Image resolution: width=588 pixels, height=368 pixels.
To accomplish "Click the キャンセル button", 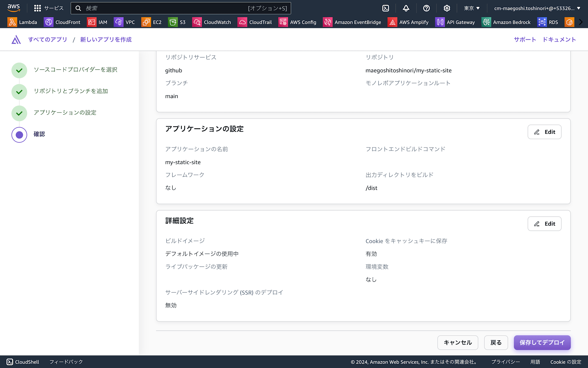I will pos(457,343).
